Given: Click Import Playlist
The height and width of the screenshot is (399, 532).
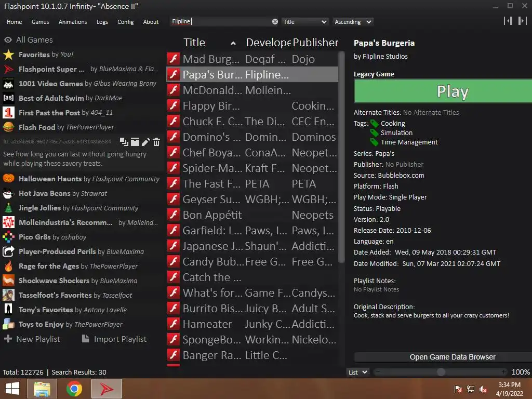Looking at the screenshot, I should 114,339.
